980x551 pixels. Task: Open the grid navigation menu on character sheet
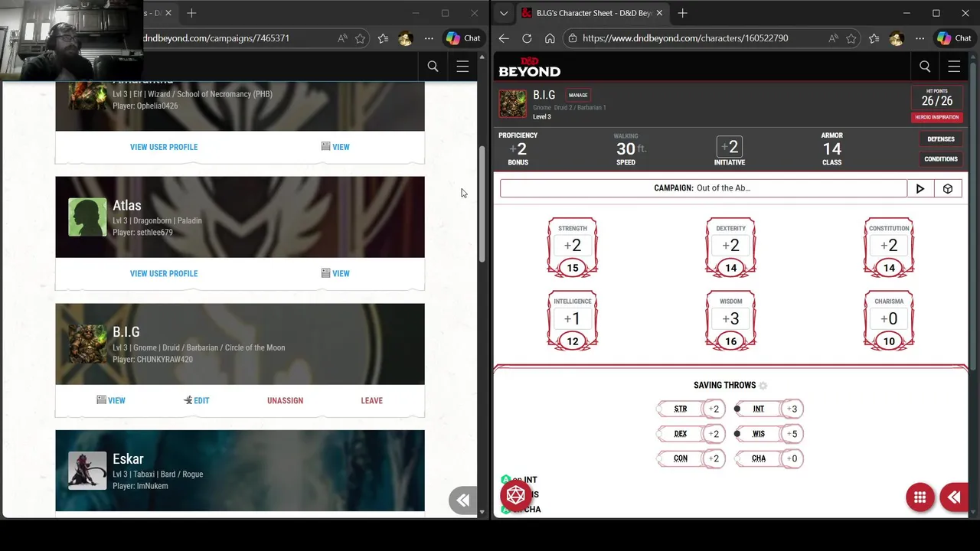[x=920, y=497]
